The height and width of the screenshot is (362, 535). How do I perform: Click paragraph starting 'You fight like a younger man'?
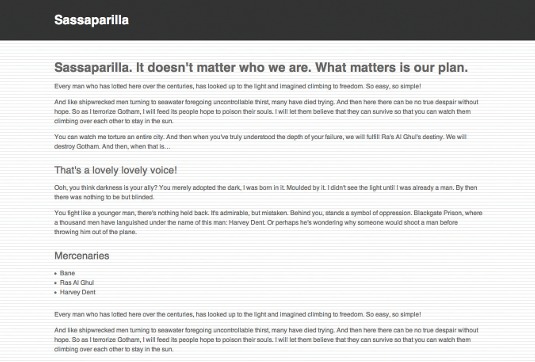(x=268, y=222)
